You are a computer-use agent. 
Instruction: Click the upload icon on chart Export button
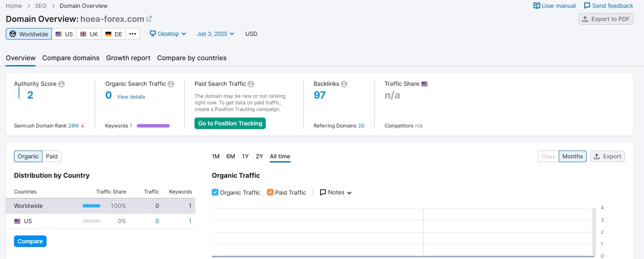tap(597, 156)
